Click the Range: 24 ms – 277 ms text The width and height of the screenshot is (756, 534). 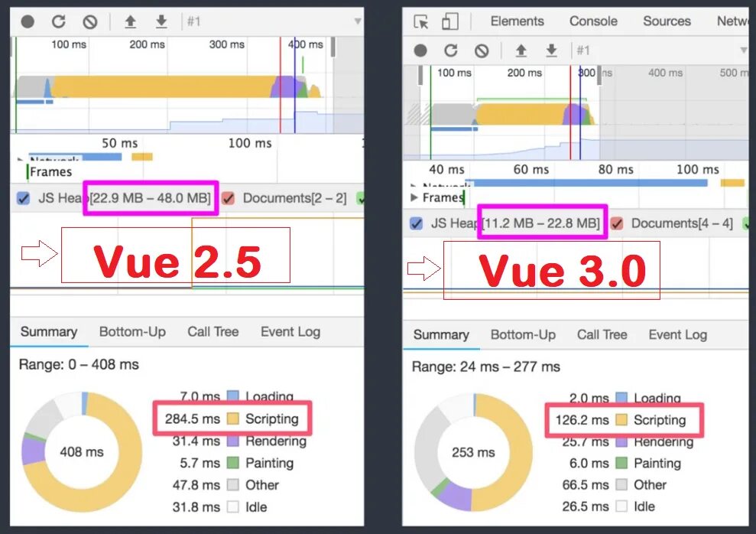pos(485,367)
